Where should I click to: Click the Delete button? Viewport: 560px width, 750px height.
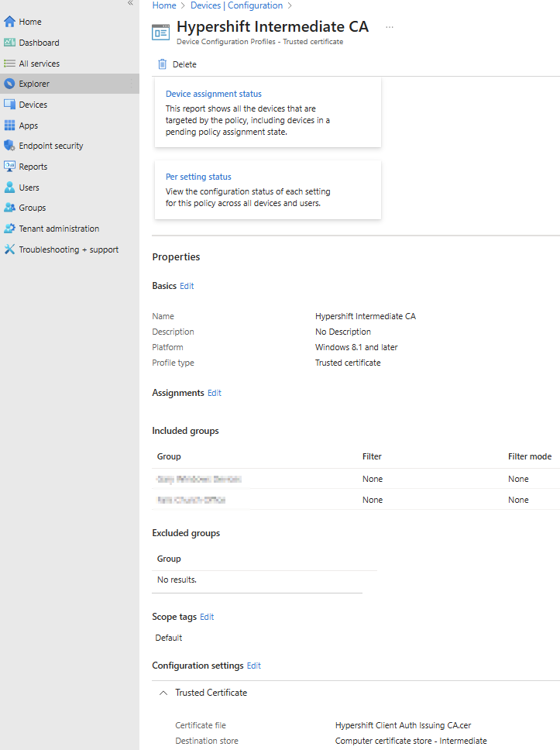pyautogui.click(x=177, y=64)
